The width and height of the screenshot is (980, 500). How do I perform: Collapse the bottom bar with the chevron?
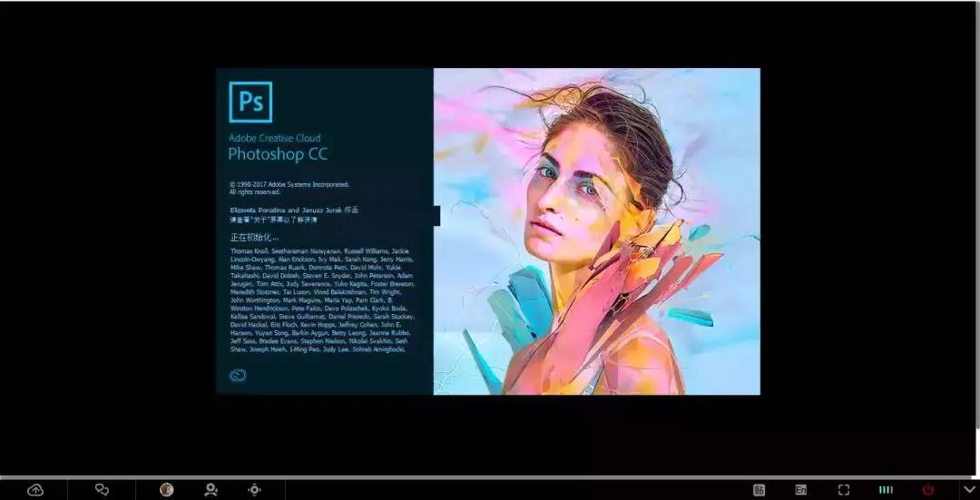click(969, 489)
